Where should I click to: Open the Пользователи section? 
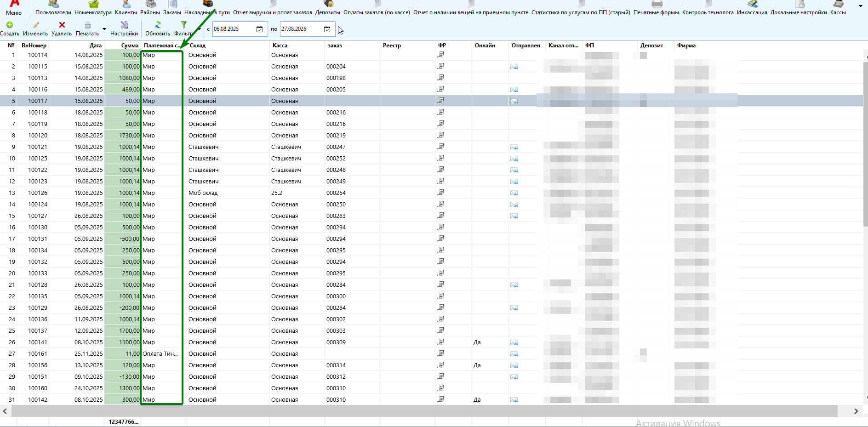click(x=53, y=8)
